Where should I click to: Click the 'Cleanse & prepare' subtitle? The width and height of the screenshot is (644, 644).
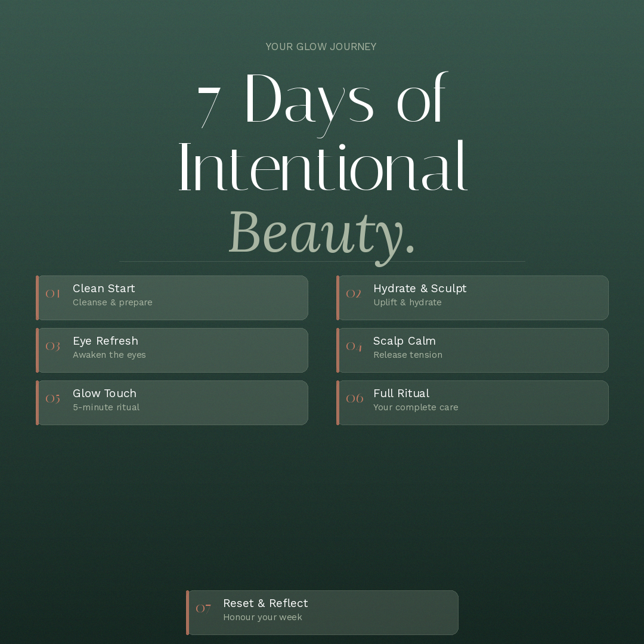click(113, 302)
